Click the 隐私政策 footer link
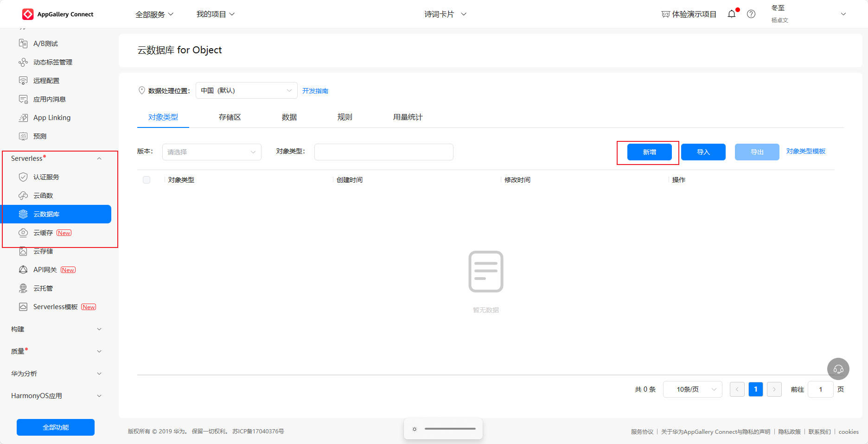868x444 pixels. coord(790,431)
